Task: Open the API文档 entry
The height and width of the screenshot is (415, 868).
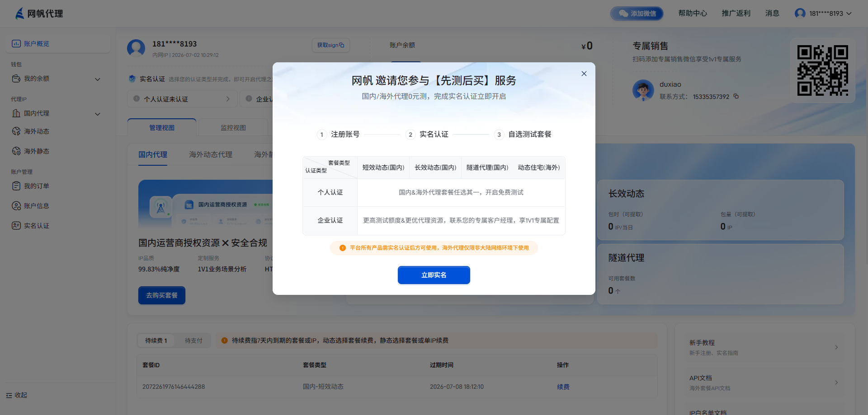Action: pos(764,382)
